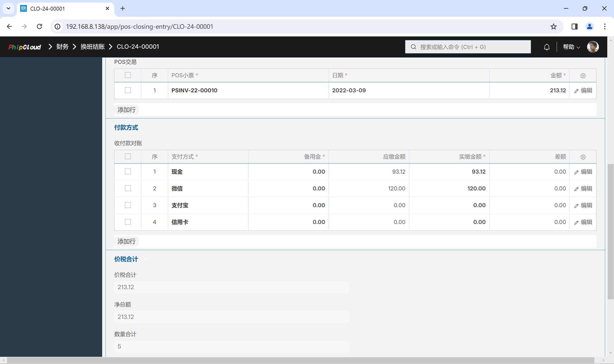Go to 财务 breadcrumb
Viewport: 614px width, 364px height.
[62, 47]
